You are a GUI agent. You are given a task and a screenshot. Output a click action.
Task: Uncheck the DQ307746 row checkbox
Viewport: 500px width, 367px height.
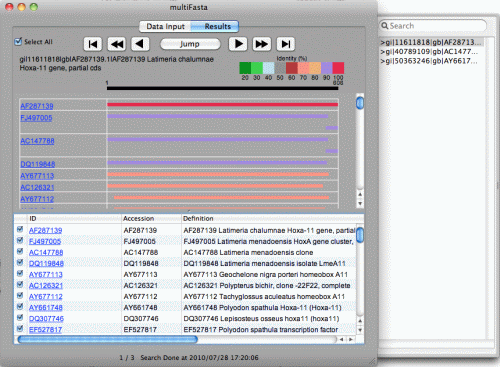(x=20, y=317)
